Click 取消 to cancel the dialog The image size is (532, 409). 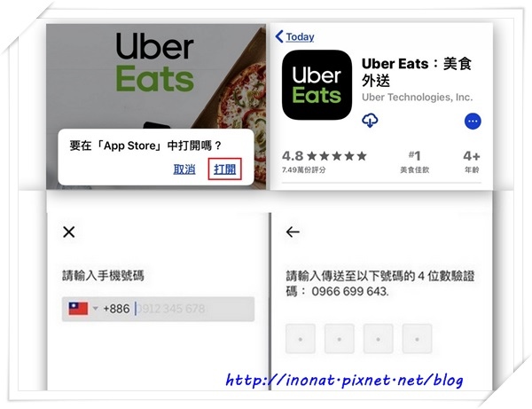(x=184, y=169)
